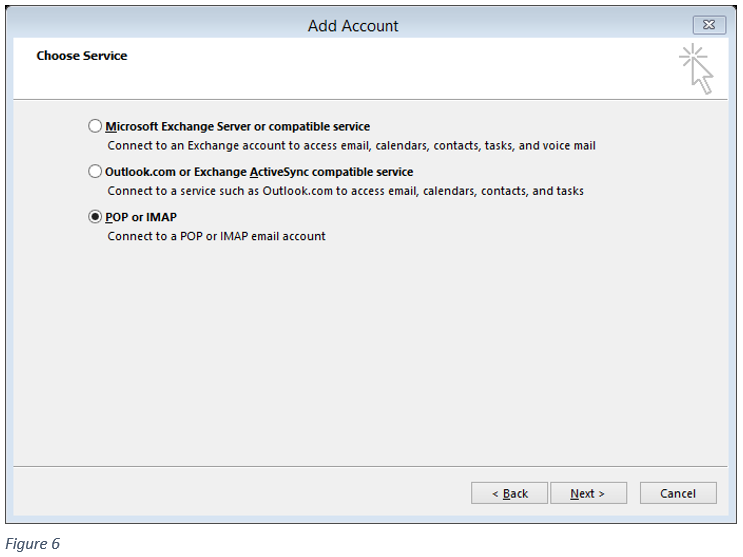Close the Add Account window
The height and width of the screenshot is (557, 743).
point(709,25)
